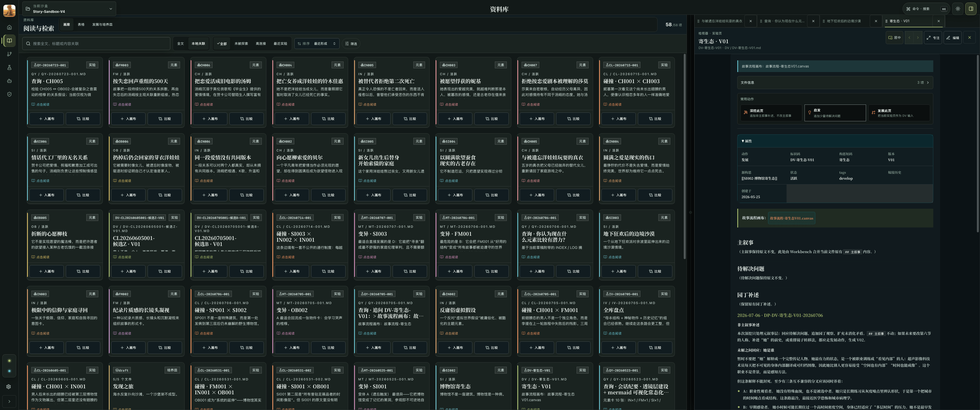Screen dimensions: 980x410
Task: Click the 专注 focus mode button
Action: pyautogui.click(x=933, y=38)
